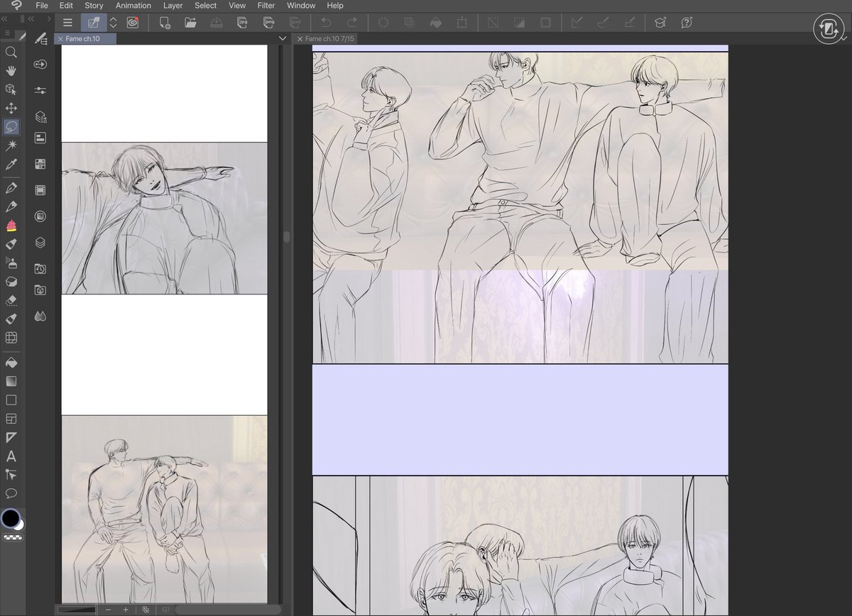Viewport: 852px width, 616px height.
Task: Toggle the edit-mode pen toolbar button
Action: tap(92, 23)
